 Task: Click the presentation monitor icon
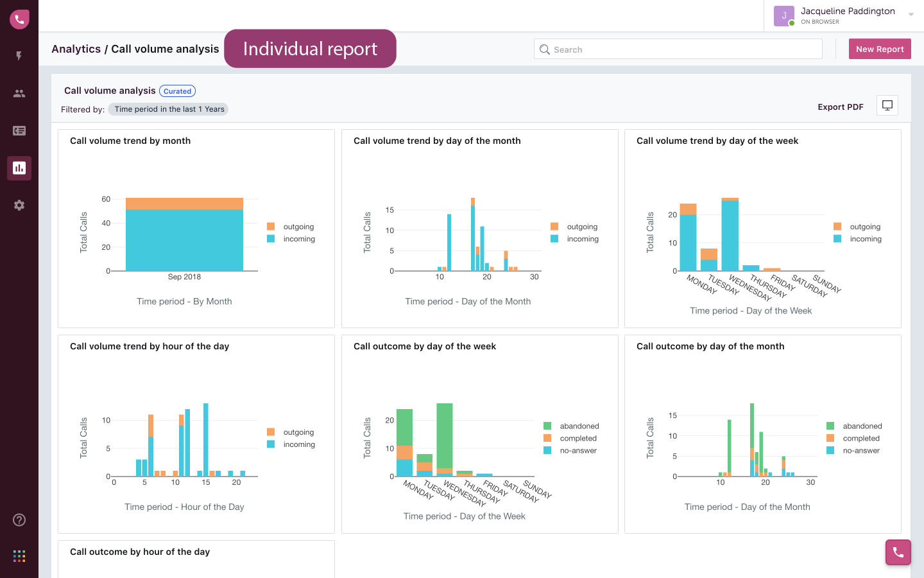(x=887, y=105)
